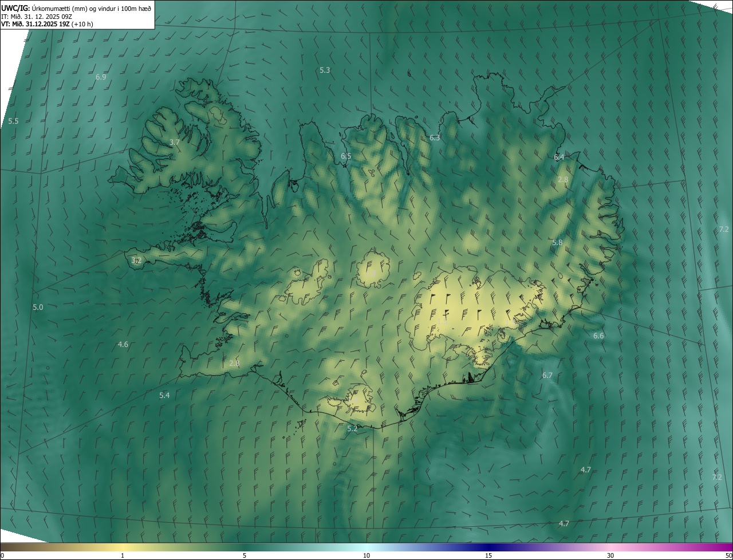Click the colorbar tick label 30
This screenshot has width=733, height=560.
click(x=610, y=555)
